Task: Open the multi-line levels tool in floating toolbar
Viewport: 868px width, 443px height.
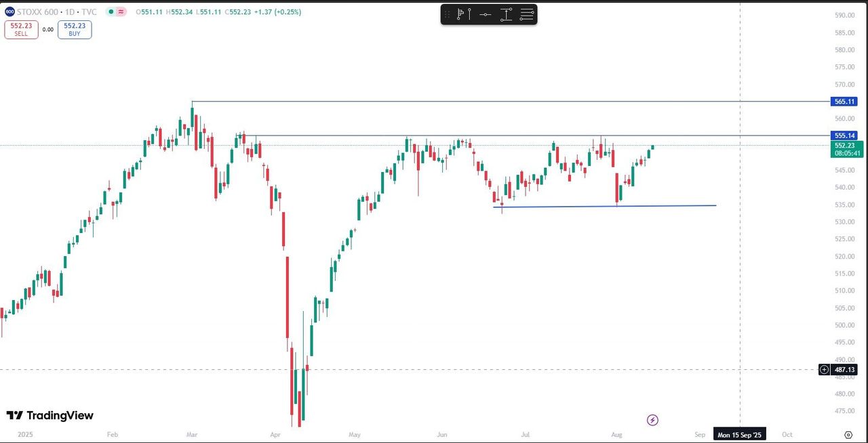Action: [x=527, y=14]
